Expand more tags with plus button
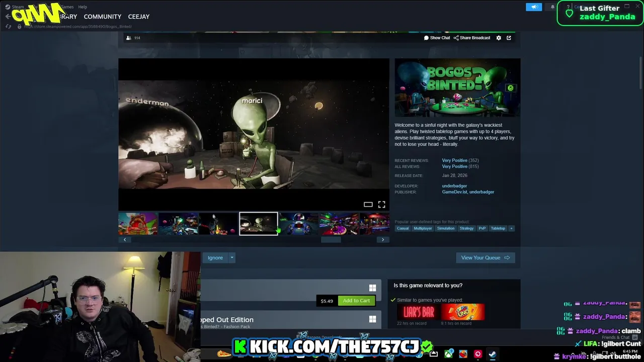The width and height of the screenshot is (644, 362). coord(511,228)
